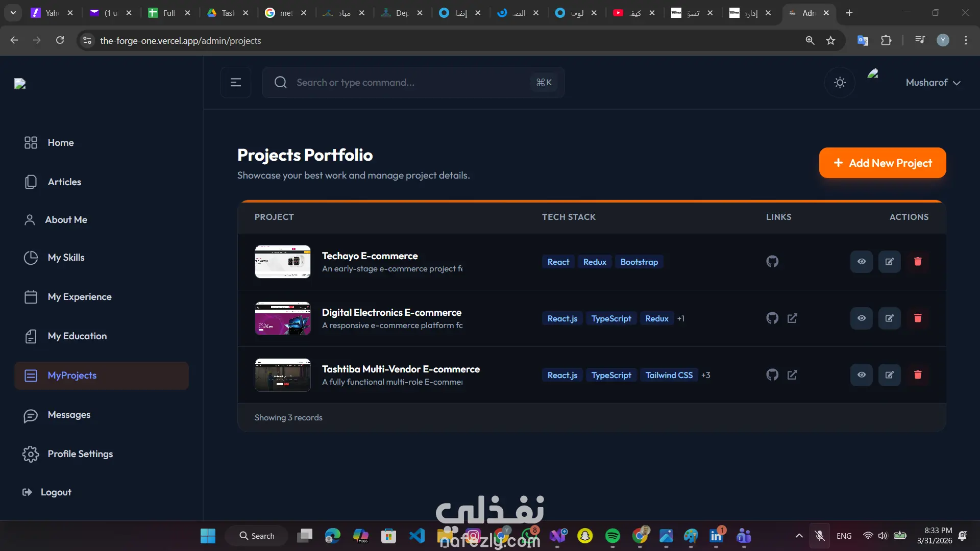
Task: Focus the Search or type command field
Action: pyautogui.click(x=408, y=83)
